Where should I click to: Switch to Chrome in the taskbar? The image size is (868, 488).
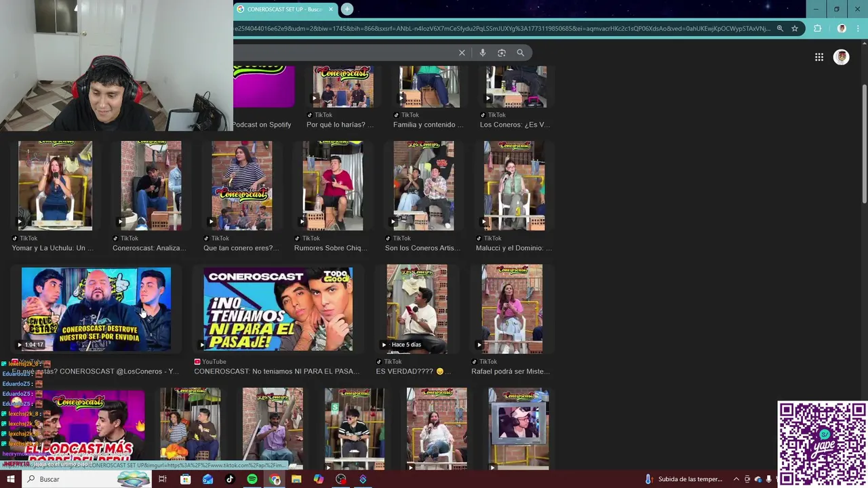coord(274,479)
